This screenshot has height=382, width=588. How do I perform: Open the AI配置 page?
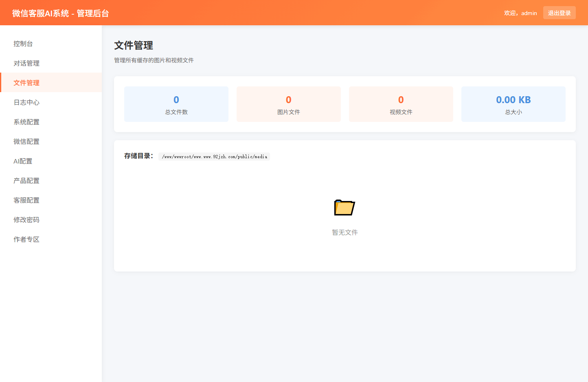[x=23, y=161]
